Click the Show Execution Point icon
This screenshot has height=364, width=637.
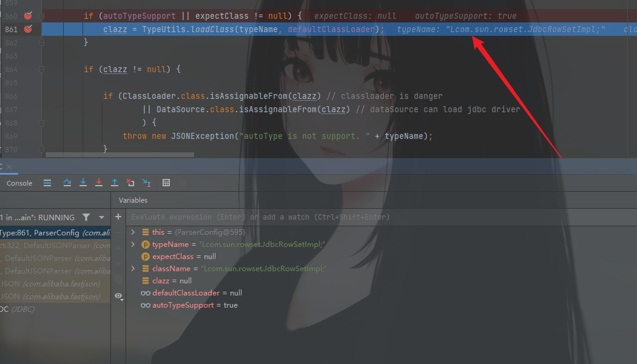47,183
